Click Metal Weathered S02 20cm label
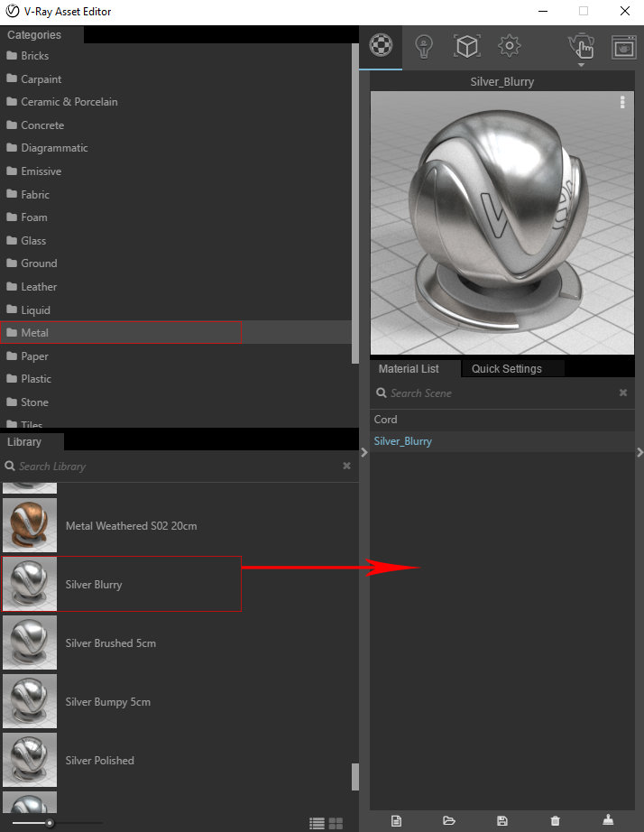Image resolution: width=644 pixels, height=832 pixels. [x=131, y=526]
